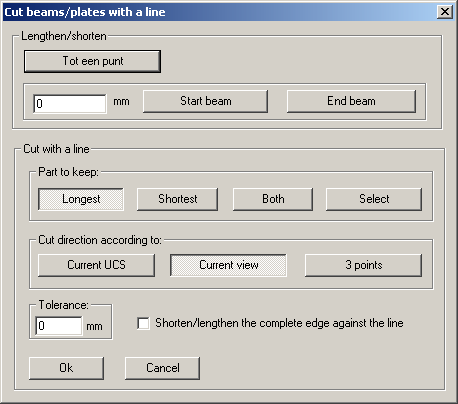The height and width of the screenshot is (404, 458).
Task: Cancel the cut beams dialog
Action: click(x=163, y=368)
